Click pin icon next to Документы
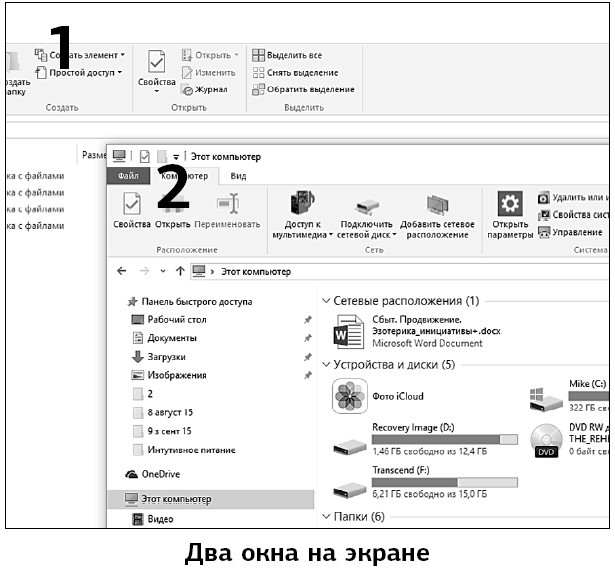Viewport: 615px width, 569px height. (308, 338)
